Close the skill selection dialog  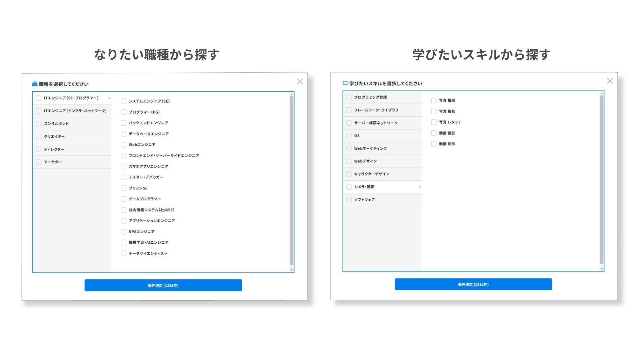(x=610, y=81)
